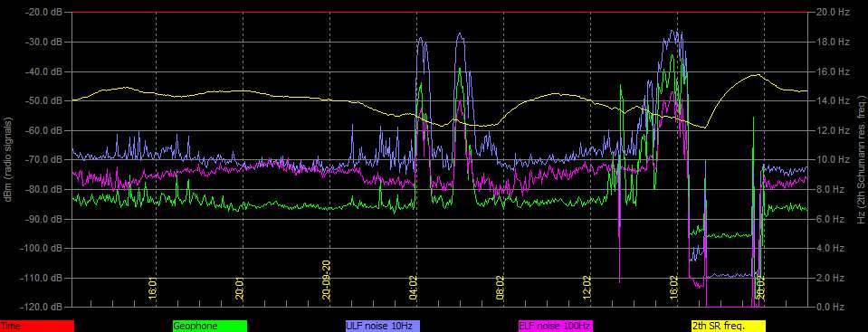Select the 12:02 time marker
The width and height of the screenshot is (868, 332).
point(587,289)
